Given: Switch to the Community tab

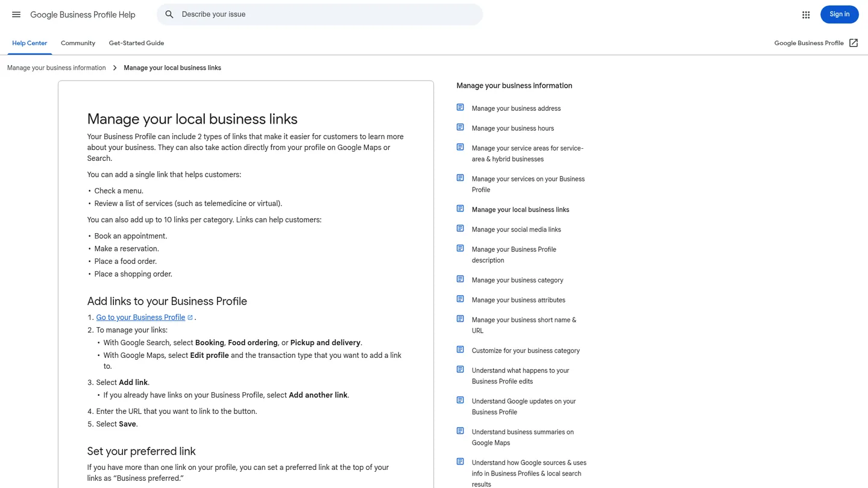Looking at the screenshot, I should point(78,43).
